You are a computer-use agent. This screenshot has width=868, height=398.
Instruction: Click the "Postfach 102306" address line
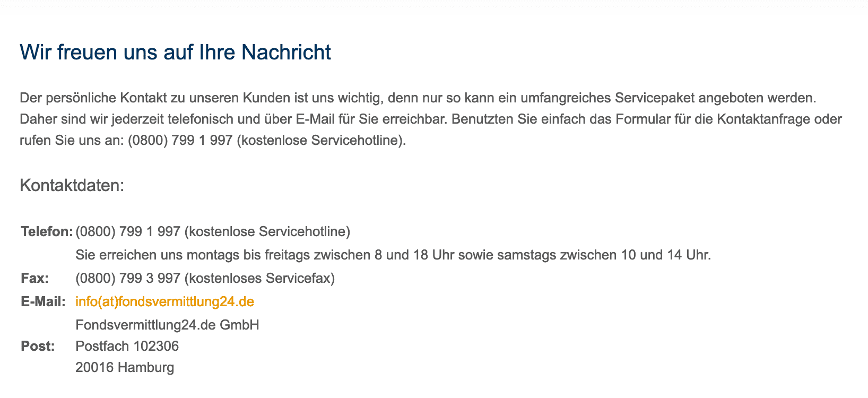(x=127, y=347)
